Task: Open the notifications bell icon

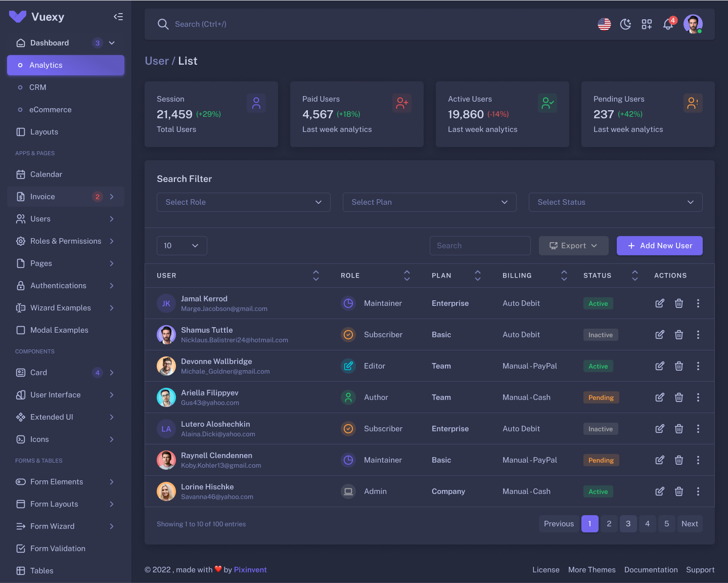Action: (x=668, y=24)
